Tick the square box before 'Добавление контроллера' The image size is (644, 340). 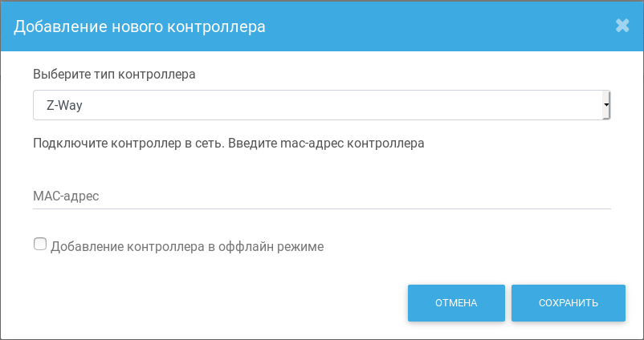click(40, 245)
